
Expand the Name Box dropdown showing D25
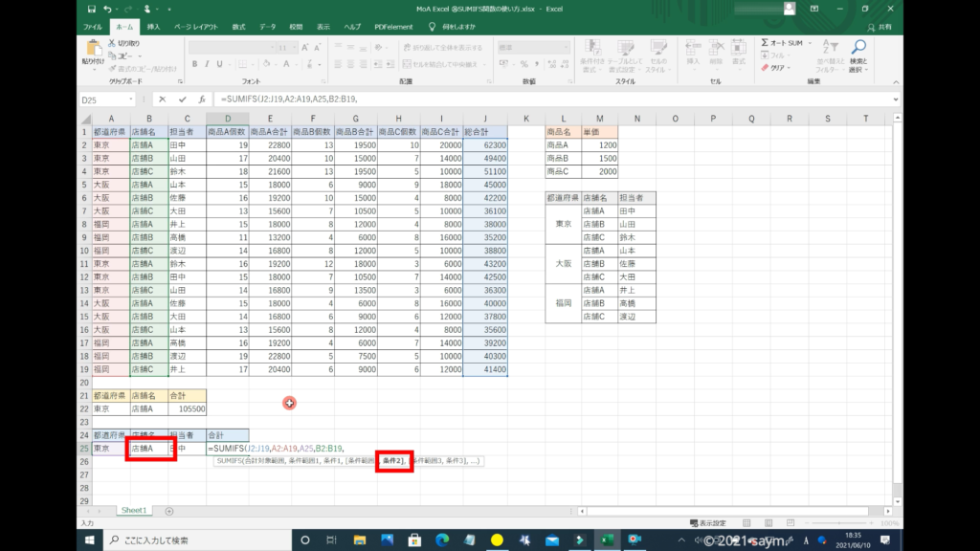[131, 99]
